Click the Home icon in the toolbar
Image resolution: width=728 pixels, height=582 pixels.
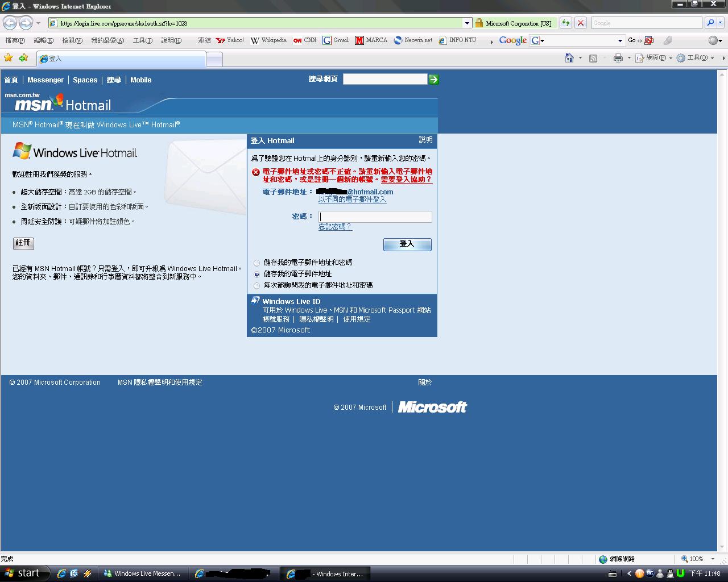point(569,58)
